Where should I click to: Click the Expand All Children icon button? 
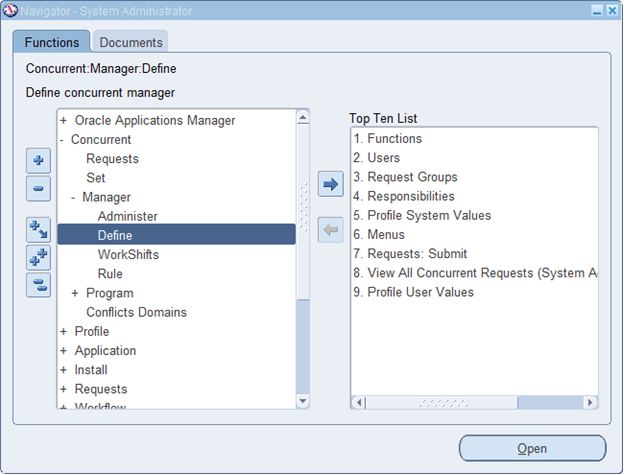[x=38, y=231]
